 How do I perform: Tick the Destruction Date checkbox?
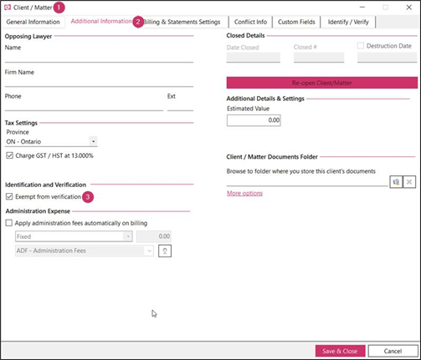360,46
